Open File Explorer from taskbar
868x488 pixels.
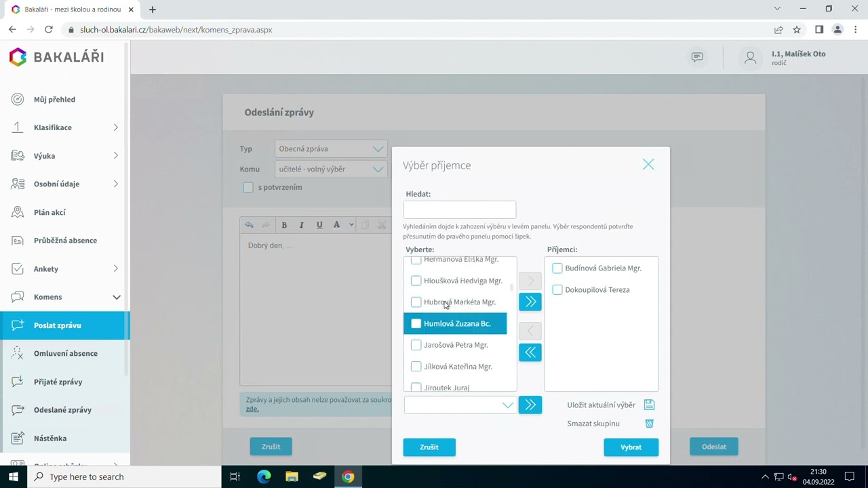(292, 476)
